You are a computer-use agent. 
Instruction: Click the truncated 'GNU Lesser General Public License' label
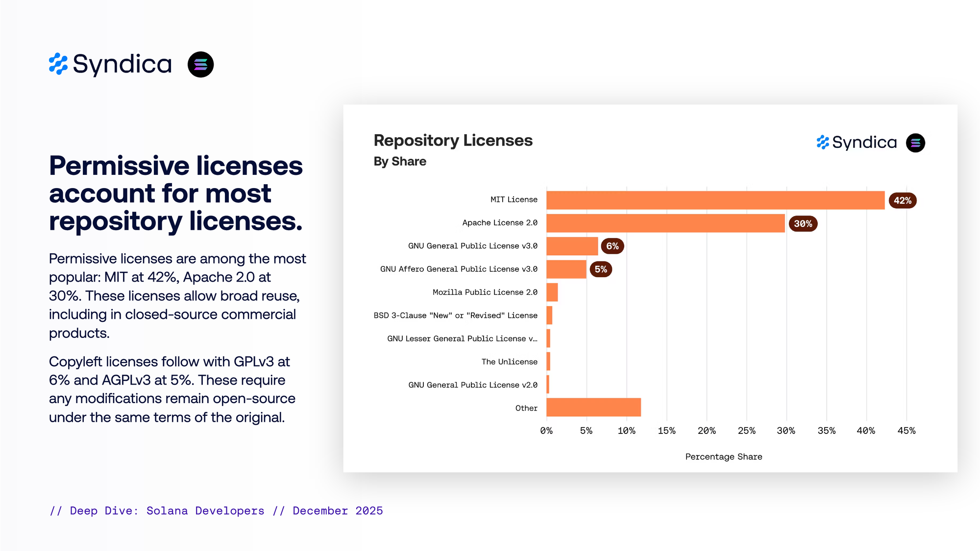(462, 338)
